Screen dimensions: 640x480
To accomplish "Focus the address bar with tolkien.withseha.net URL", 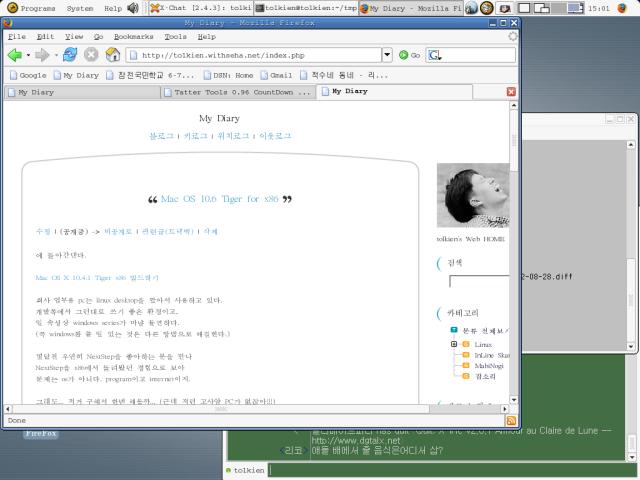I will point(253,55).
